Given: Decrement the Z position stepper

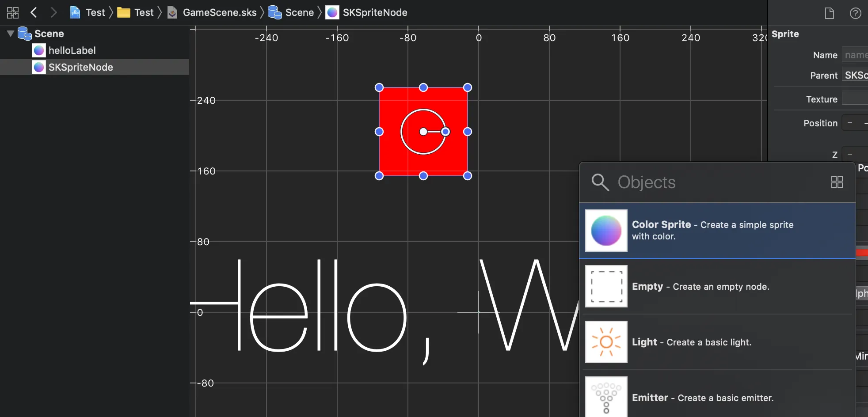Looking at the screenshot, I should [850, 154].
